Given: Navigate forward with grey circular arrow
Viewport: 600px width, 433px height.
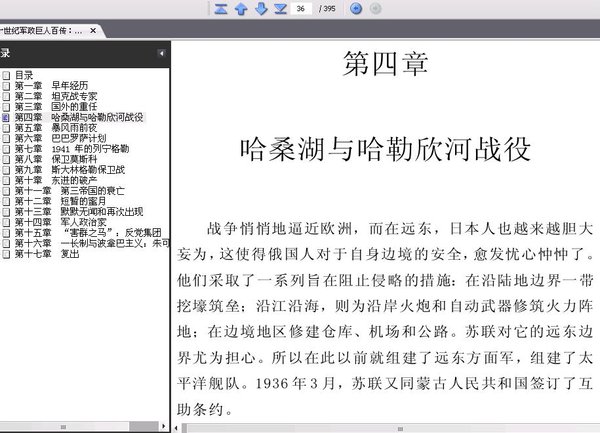Looking at the screenshot, I should [375, 8].
